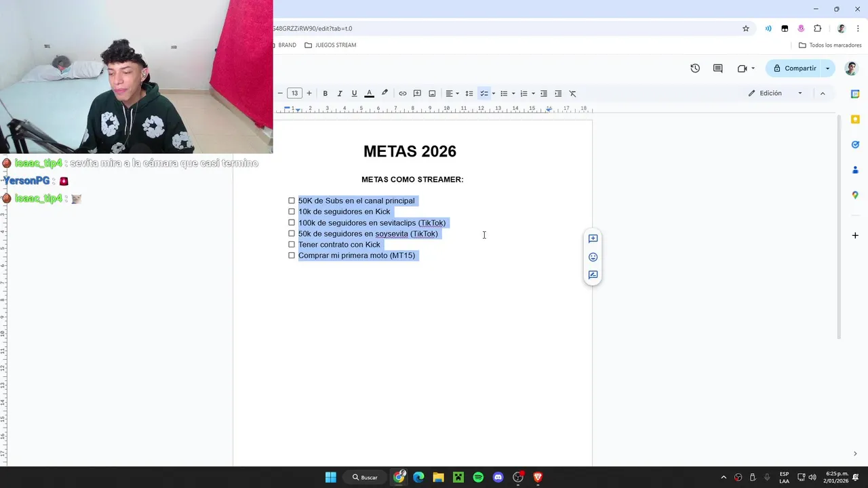Open the text alignment dropdown
Image resolution: width=868 pixels, height=488 pixels.
[x=452, y=94]
